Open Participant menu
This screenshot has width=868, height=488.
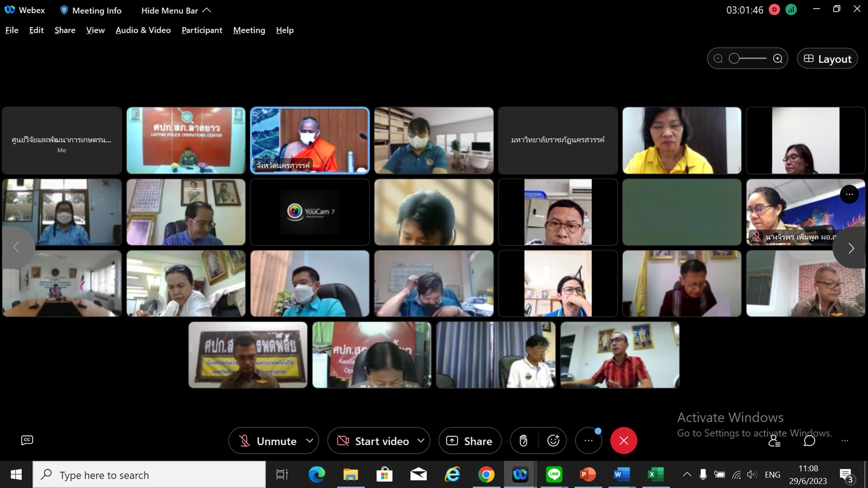tap(202, 30)
